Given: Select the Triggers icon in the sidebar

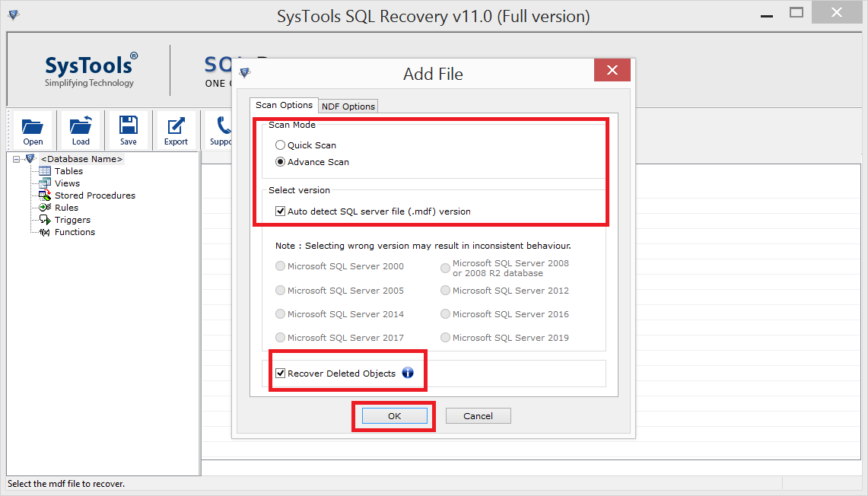Looking at the screenshot, I should coord(44,219).
